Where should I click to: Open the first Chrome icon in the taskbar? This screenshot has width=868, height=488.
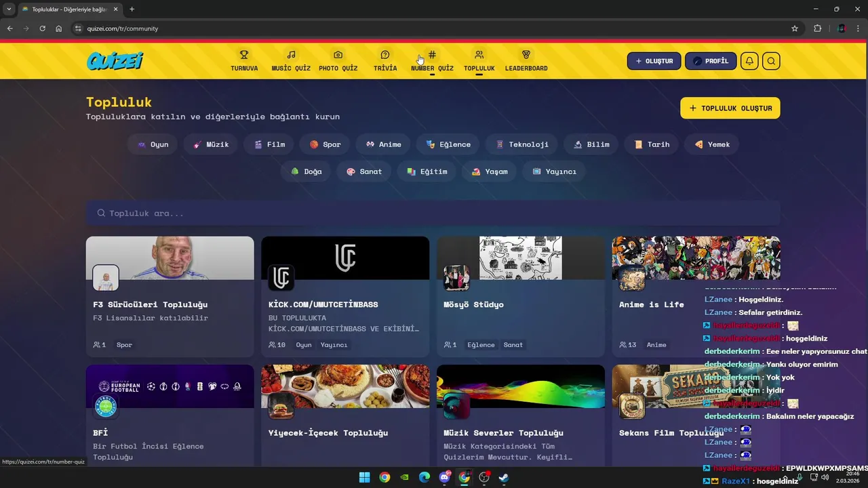tap(384, 477)
